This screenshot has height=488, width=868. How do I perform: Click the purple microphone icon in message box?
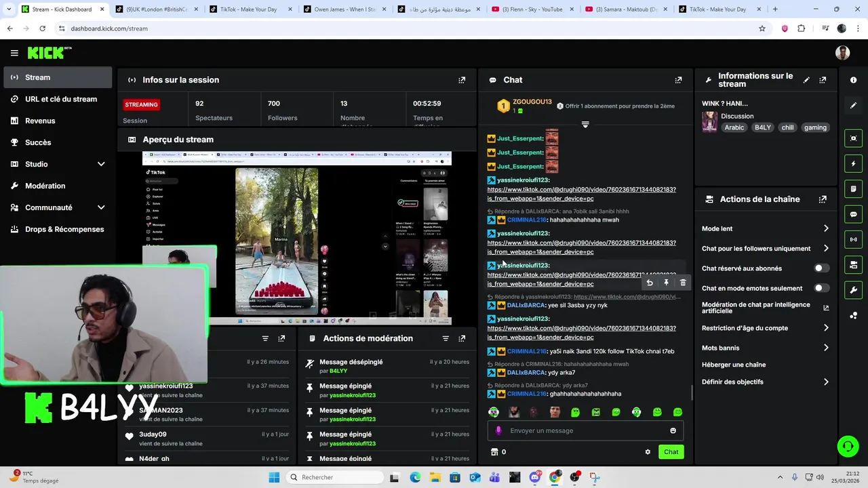(x=498, y=430)
